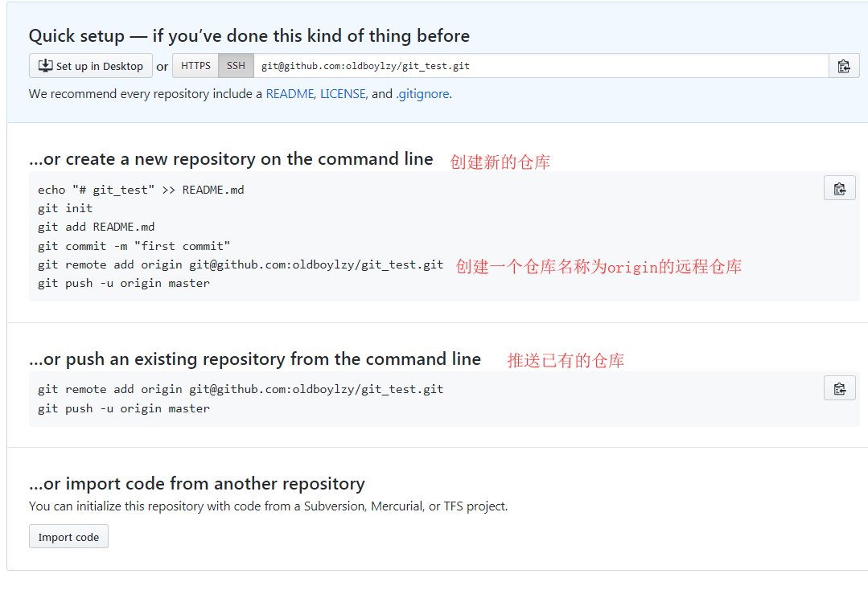This screenshot has width=868, height=590.
Task: Click the "import code from another repository" heading
Action: 197,484
